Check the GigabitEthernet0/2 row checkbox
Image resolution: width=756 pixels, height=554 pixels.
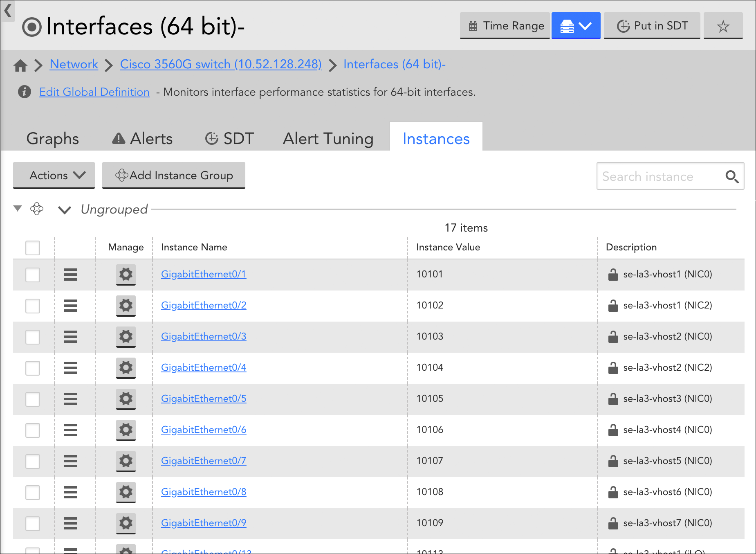coord(33,306)
